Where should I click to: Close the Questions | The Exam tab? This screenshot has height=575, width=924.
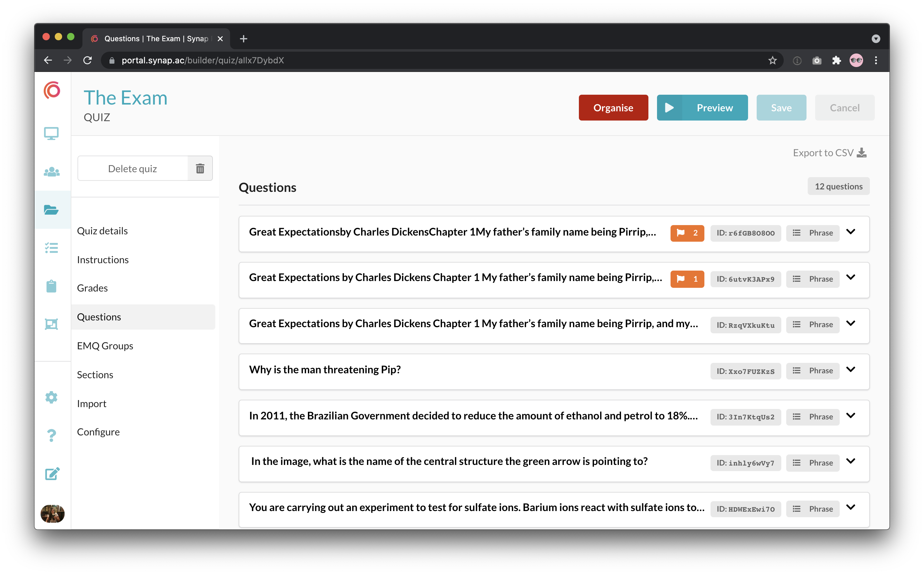(220, 39)
